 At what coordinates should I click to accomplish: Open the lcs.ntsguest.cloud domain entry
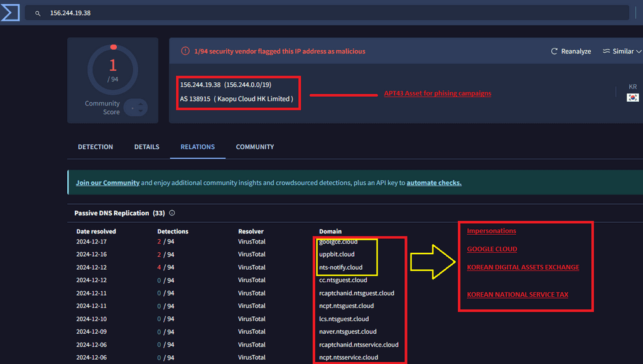click(x=344, y=319)
